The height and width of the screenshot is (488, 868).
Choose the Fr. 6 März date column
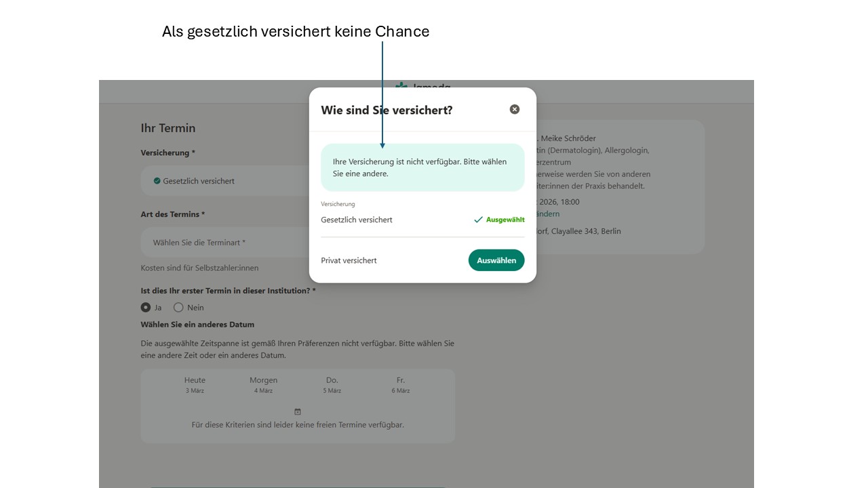coord(401,384)
